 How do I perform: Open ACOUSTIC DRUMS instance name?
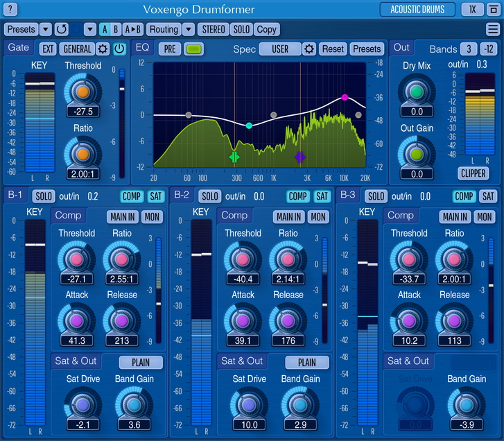click(x=417, y=9)
